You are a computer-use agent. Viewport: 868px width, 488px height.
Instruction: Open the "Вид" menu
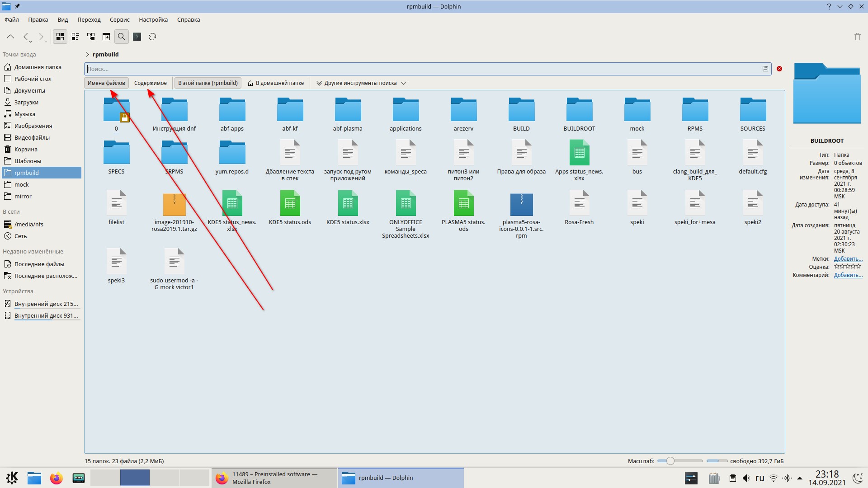point(62,19)
